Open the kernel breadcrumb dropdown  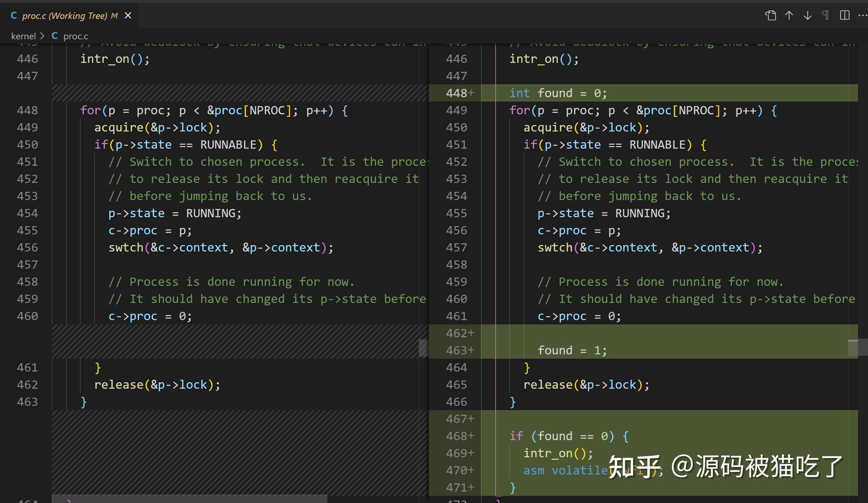[24, 35]
